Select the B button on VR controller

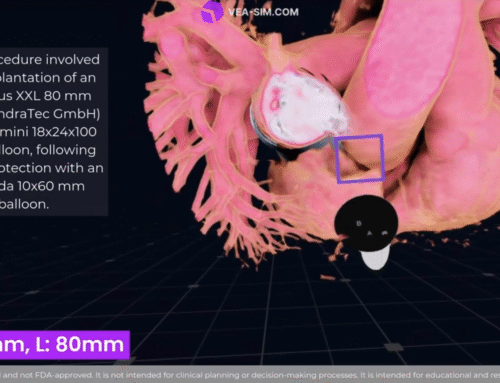(x=359, y=223)
